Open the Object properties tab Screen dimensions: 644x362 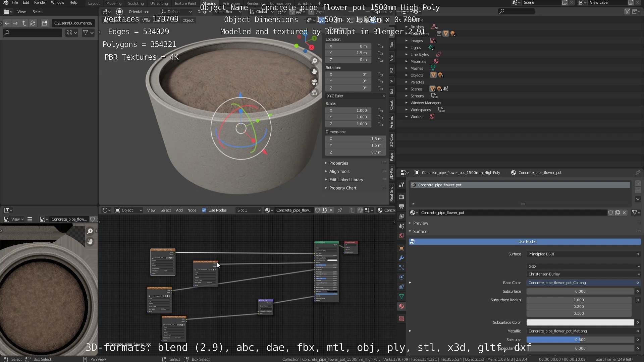pyautogui.click(x=401, y=248)
